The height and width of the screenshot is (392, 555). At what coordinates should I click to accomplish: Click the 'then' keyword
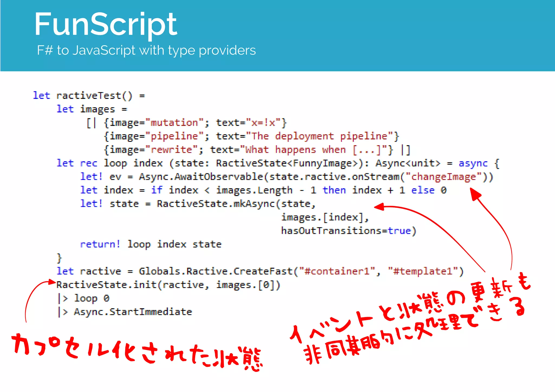334,190
